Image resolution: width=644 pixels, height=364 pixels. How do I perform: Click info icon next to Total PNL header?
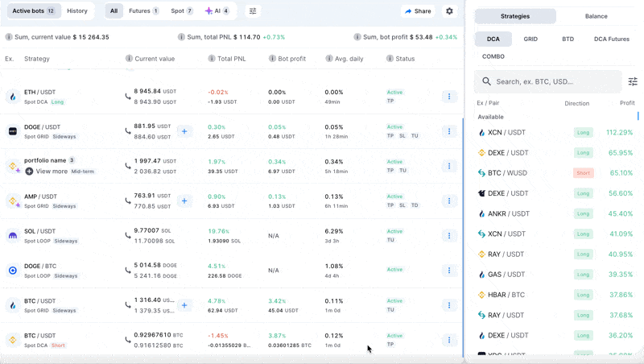click(x=212, y=59)
